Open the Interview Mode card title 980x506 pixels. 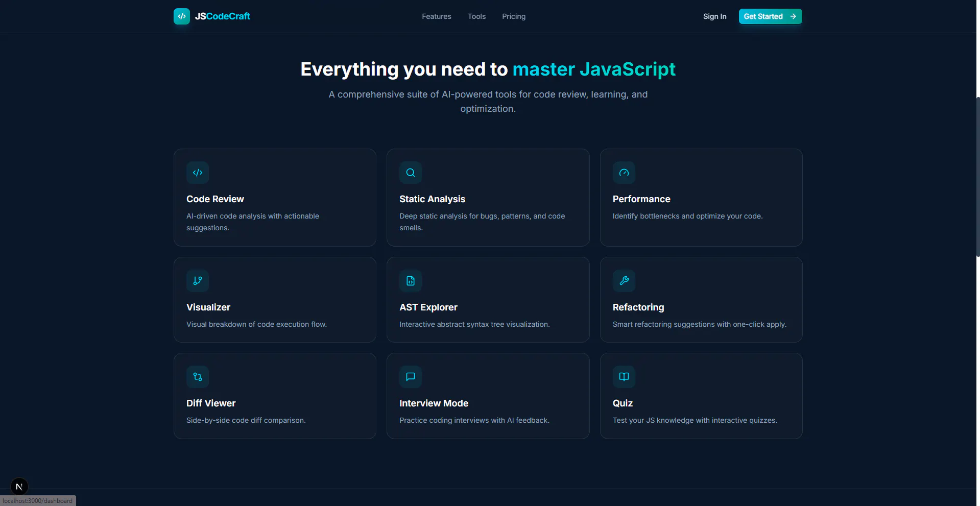point(434,403)
